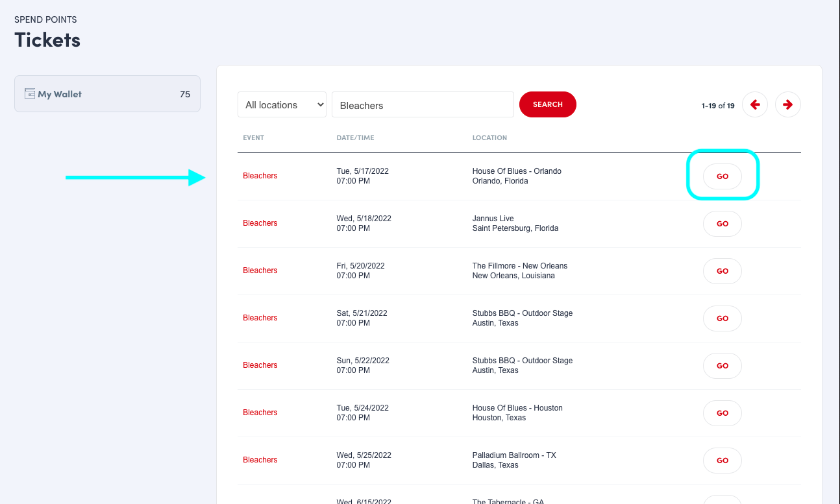Click the previous page red arrow
840x504 pixels.
[x=755, y=104]
